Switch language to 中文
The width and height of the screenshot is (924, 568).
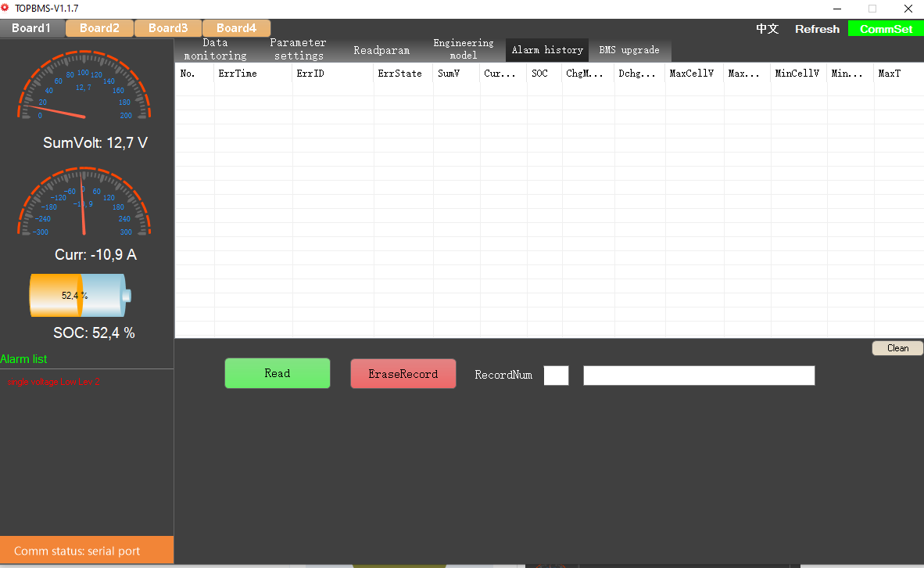point(767,29)
